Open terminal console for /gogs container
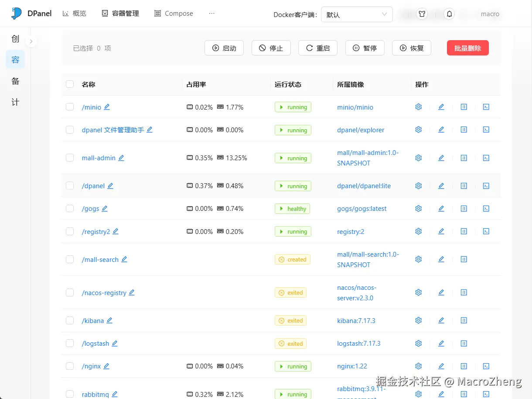 pos(486,209)
